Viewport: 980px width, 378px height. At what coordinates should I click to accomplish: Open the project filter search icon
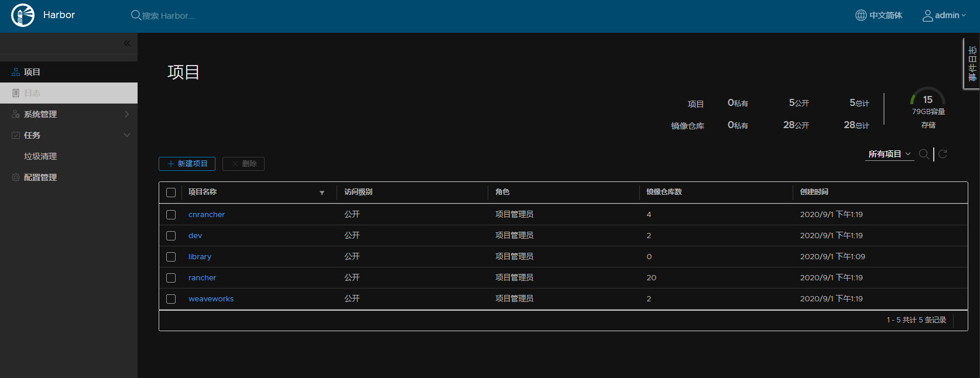pyautogui.click(x=924, y=154)
